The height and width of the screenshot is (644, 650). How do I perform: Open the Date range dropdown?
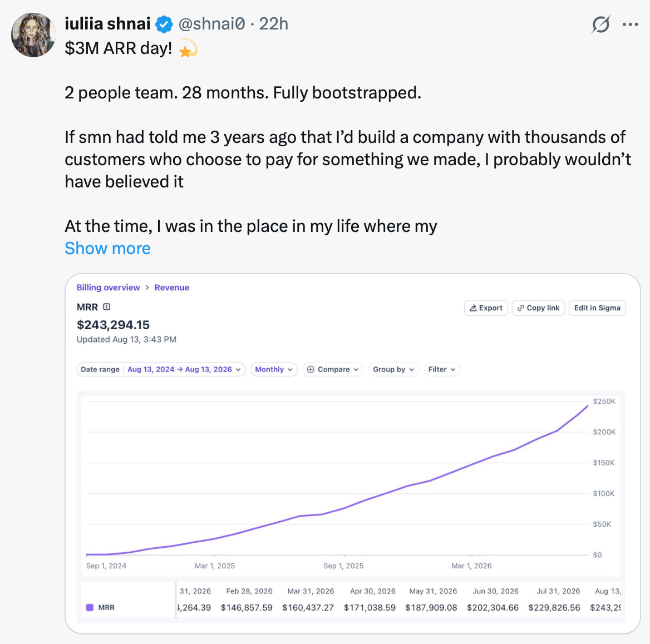[x=161, y=369]
